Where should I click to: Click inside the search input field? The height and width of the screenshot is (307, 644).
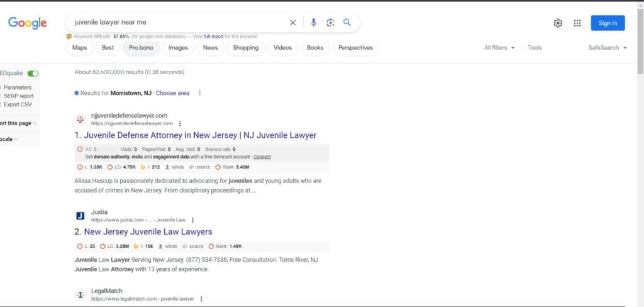pyautogui.click(x=176, y=23)
